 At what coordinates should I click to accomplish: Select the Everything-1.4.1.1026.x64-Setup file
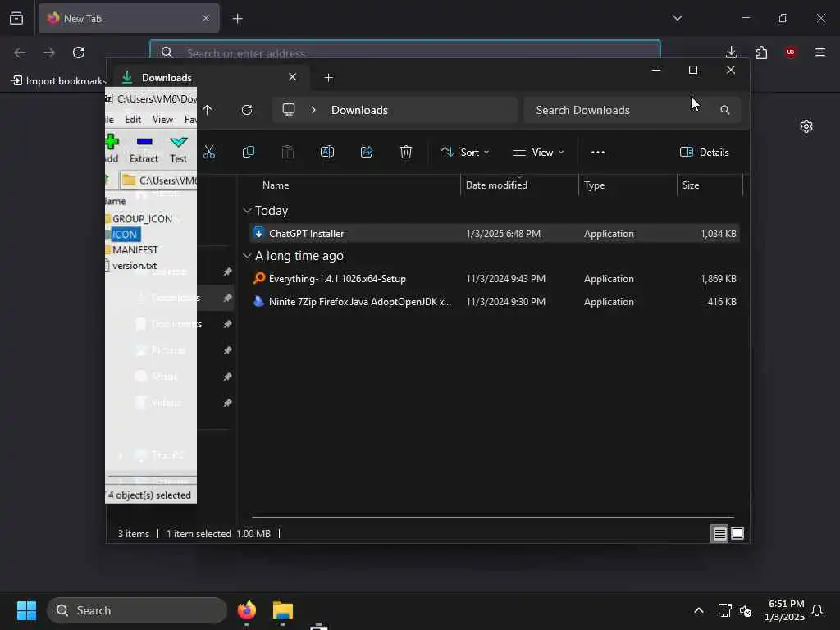494,279
